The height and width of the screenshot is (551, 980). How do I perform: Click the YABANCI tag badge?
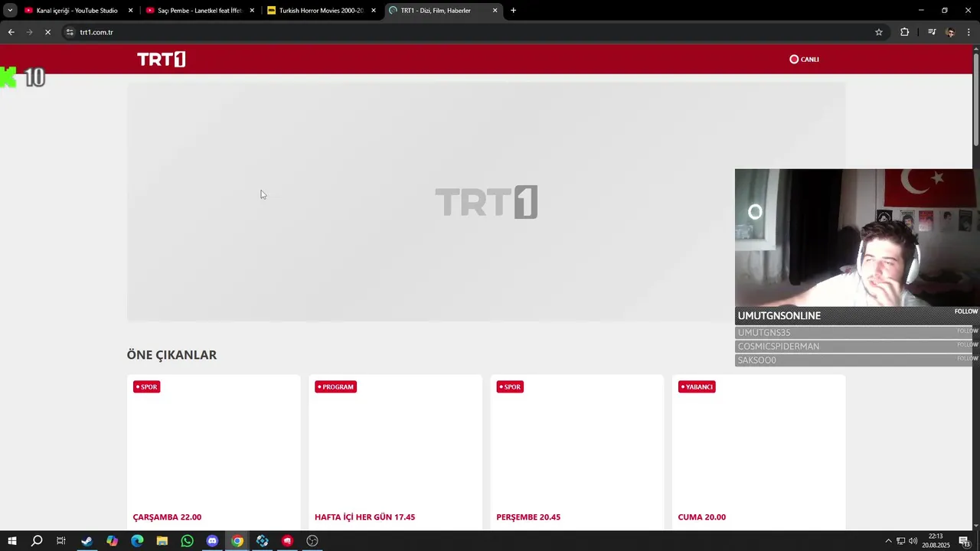coord(697,386)
